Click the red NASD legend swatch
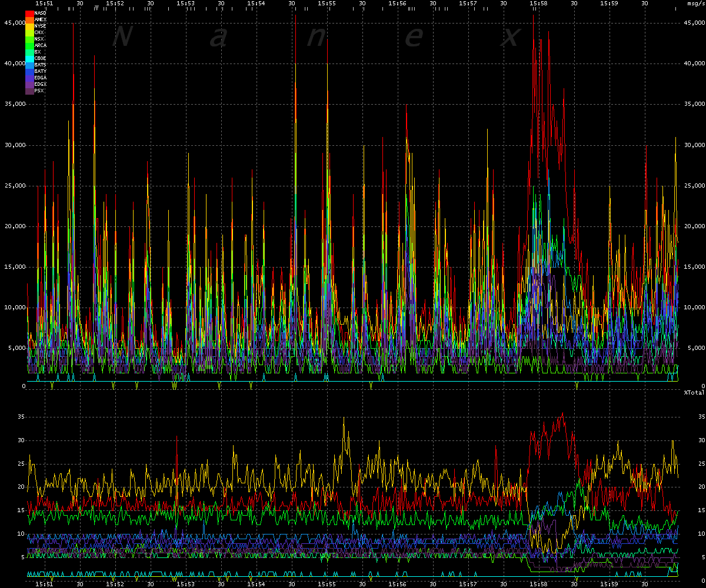706x588 pixels. click(29, 13)
